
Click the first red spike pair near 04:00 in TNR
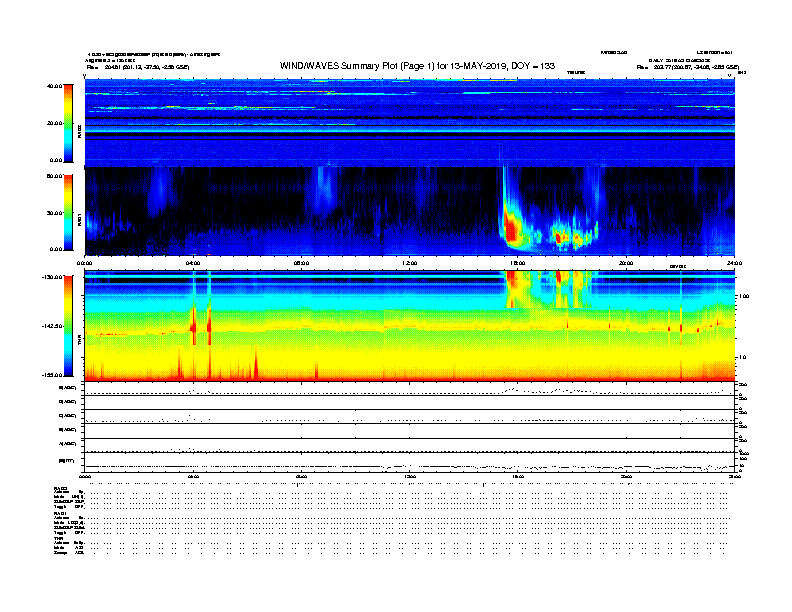pyautogui.click(x=193, y=326)
